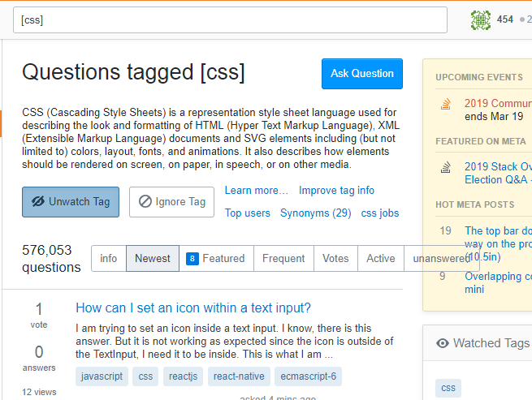
Task: Toggle the Unwatch Tag button
Action: [71, 202]
